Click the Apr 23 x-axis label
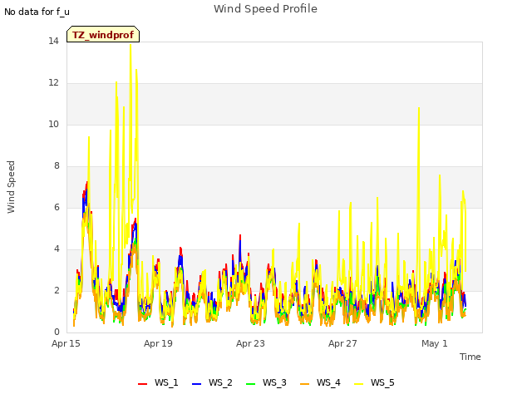The height and width of the screenshot is (399, 532). (250, 343)
